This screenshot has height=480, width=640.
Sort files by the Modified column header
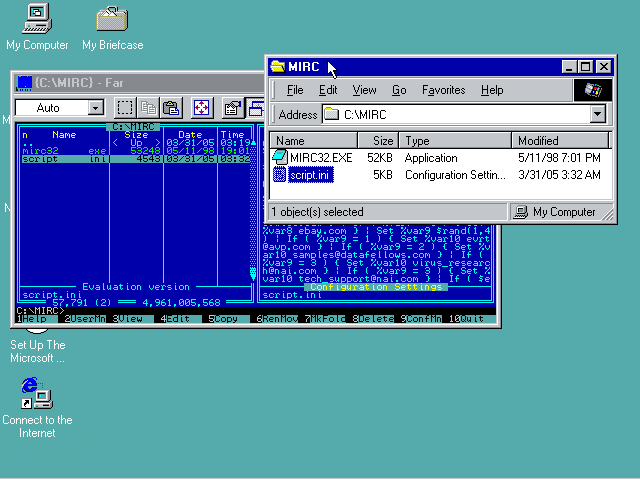[560, 140]
